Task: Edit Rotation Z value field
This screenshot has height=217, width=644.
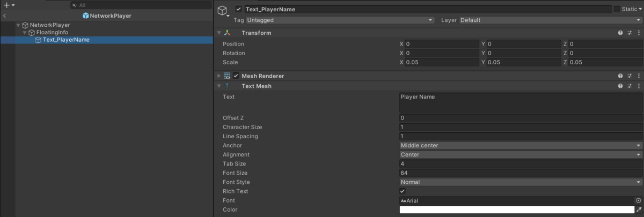Action: (x=605, y=53)
